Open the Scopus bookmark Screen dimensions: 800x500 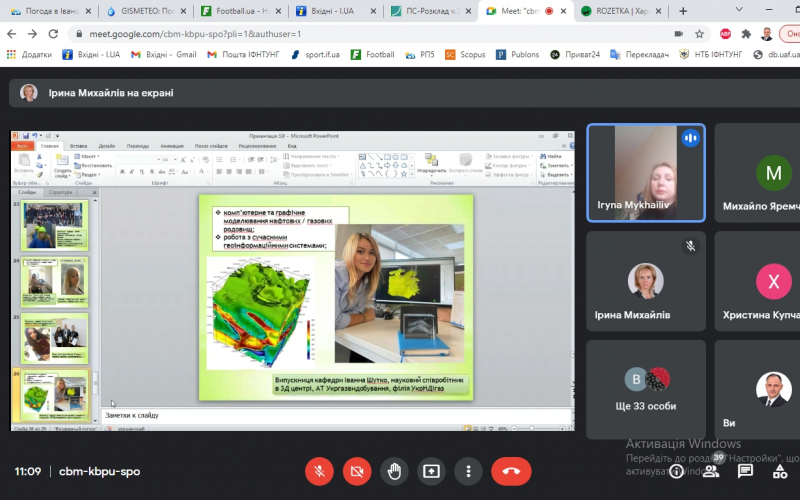click(x=465, y=54)
